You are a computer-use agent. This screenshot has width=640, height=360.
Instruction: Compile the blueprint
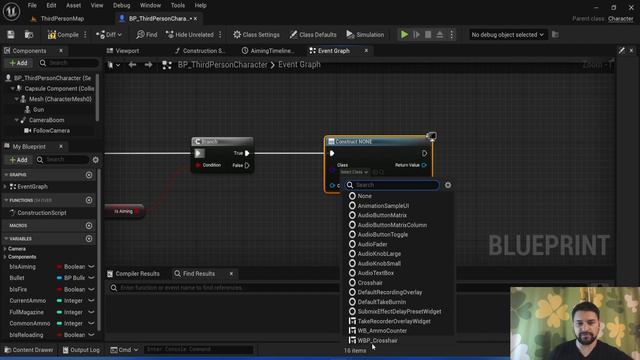[x=63, y=35]
